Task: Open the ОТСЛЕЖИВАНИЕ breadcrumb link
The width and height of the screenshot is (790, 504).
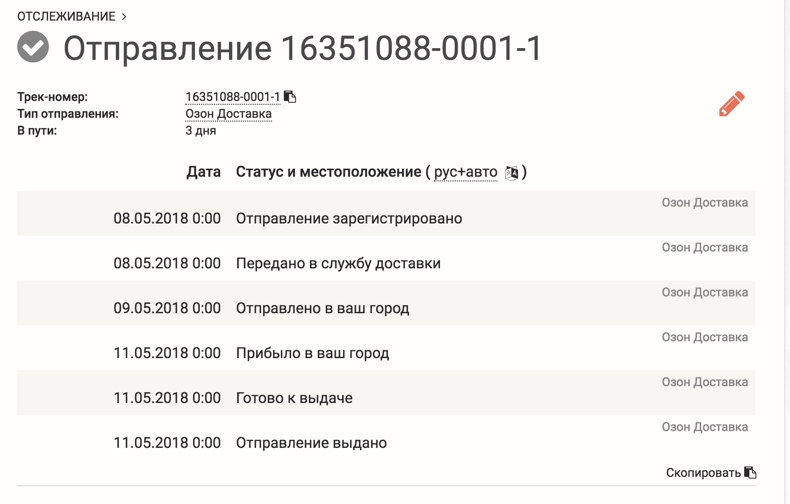Action: [x=67, y=16]
